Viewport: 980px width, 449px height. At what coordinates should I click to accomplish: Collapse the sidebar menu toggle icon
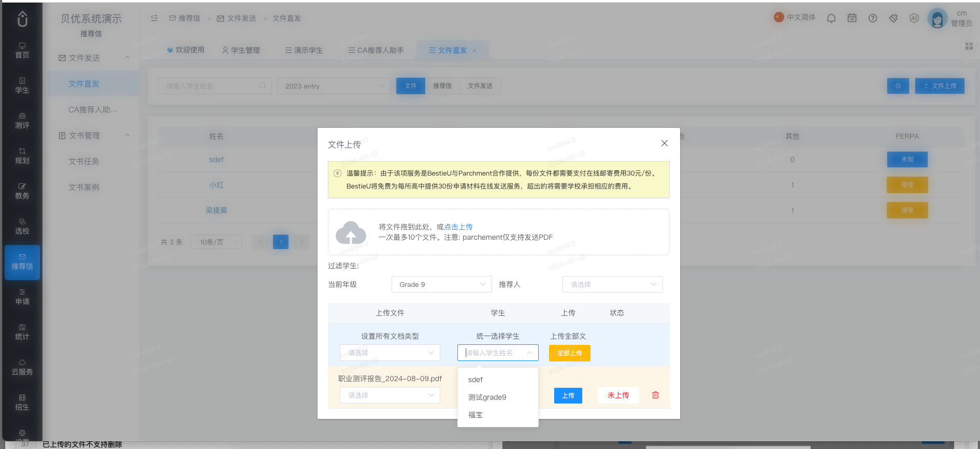pos(154,18)
